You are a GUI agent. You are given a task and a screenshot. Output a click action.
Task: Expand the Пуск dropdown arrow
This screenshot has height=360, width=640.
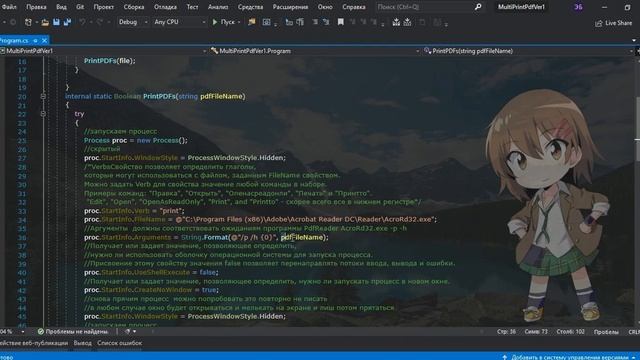pyautogui.click(x=239, y=22)
